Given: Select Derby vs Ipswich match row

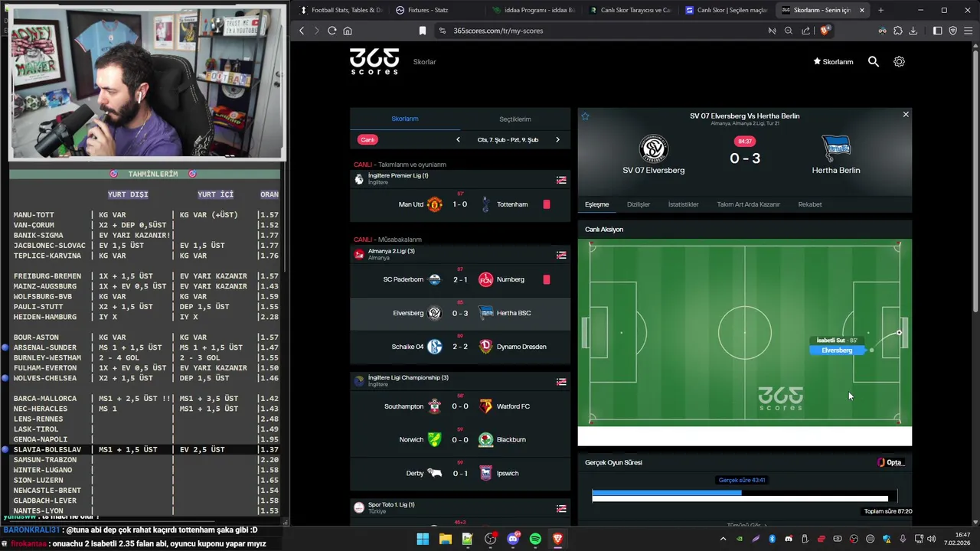Looking at the screenshot, I should pyautogui.click(x=460, y=473).
